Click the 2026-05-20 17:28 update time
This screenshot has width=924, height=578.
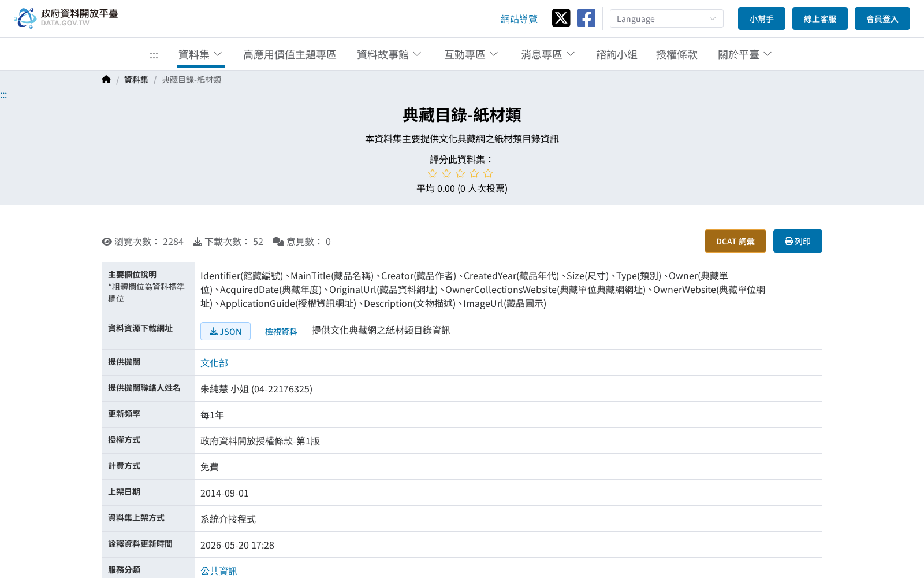pos(237,545)
